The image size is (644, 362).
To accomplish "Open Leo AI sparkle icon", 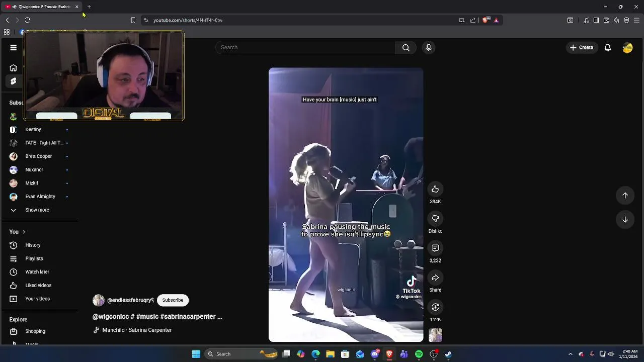I will (x=616, y=20).
